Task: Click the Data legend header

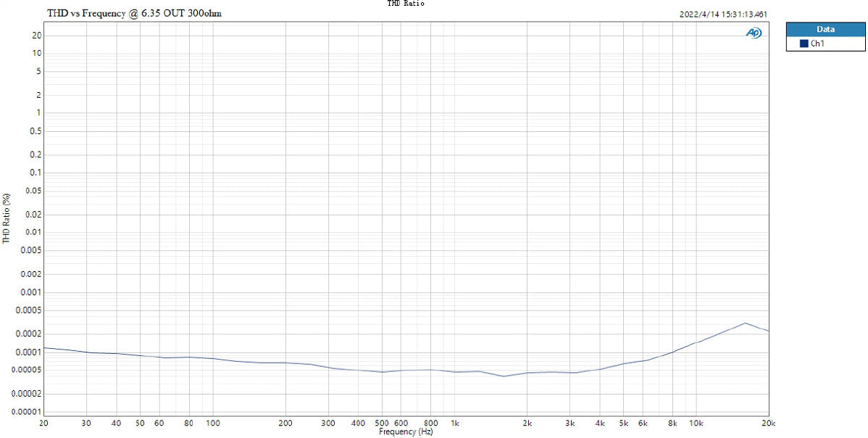Action: [x=825, y=30]
